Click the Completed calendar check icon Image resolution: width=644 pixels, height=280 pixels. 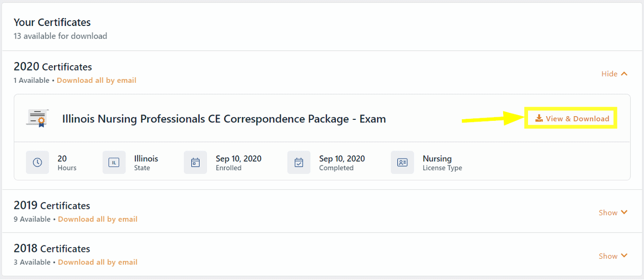click(299, 163)
